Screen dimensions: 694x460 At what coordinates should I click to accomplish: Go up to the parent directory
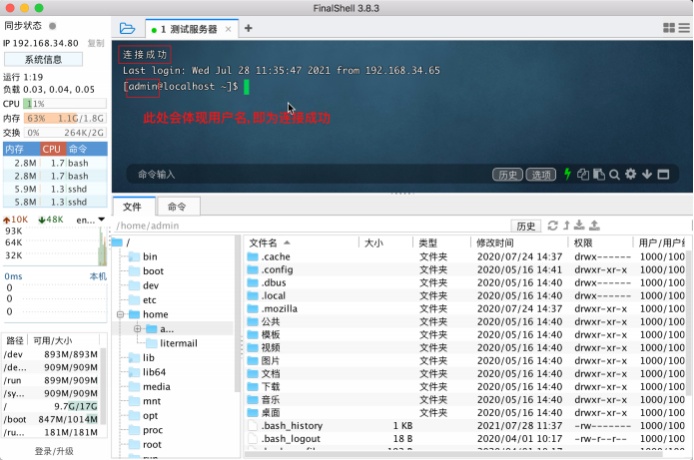[566, 225]
